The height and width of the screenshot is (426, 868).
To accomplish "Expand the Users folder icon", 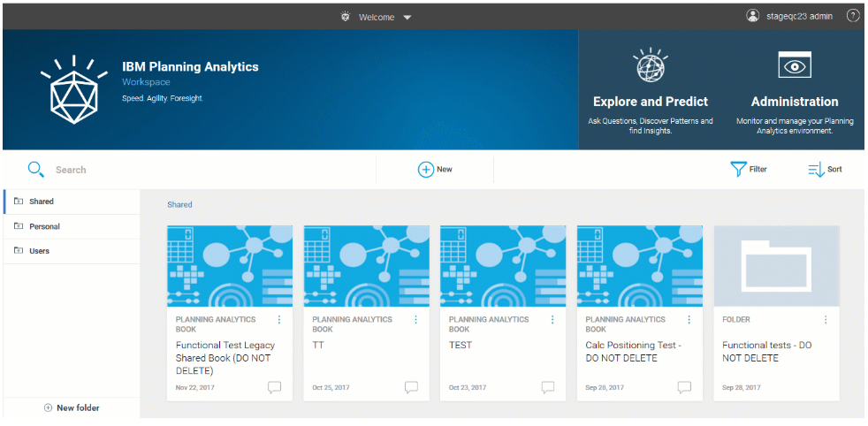I will click(19, 251).
